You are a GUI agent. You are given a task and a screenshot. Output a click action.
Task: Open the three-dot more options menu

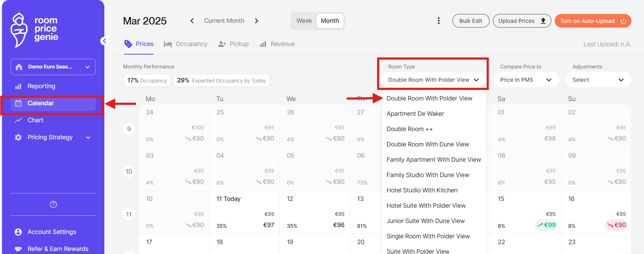click(438, 21)
